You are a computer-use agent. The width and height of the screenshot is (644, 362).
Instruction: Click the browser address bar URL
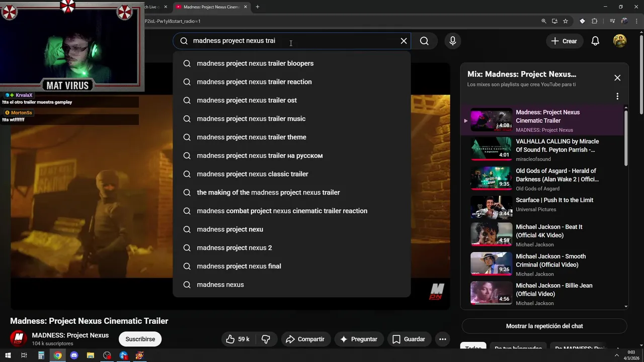(173, 21)
